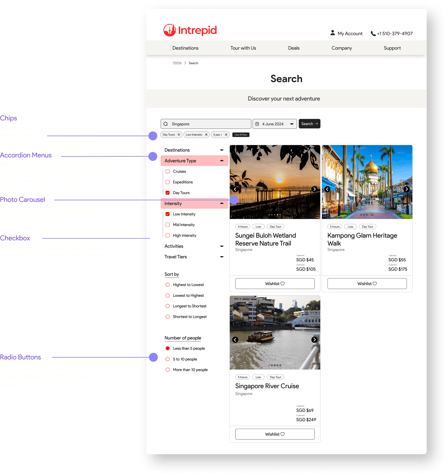Check the Cruises adventure type checkbox

[x=168, y=171]
